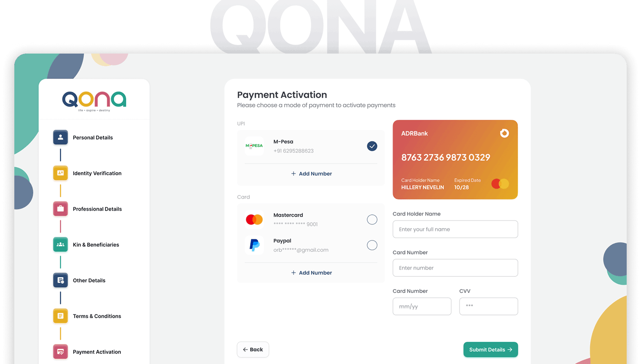Focus the Enter number card field
This screenshot has height=364, width=641.
point(455,268)
